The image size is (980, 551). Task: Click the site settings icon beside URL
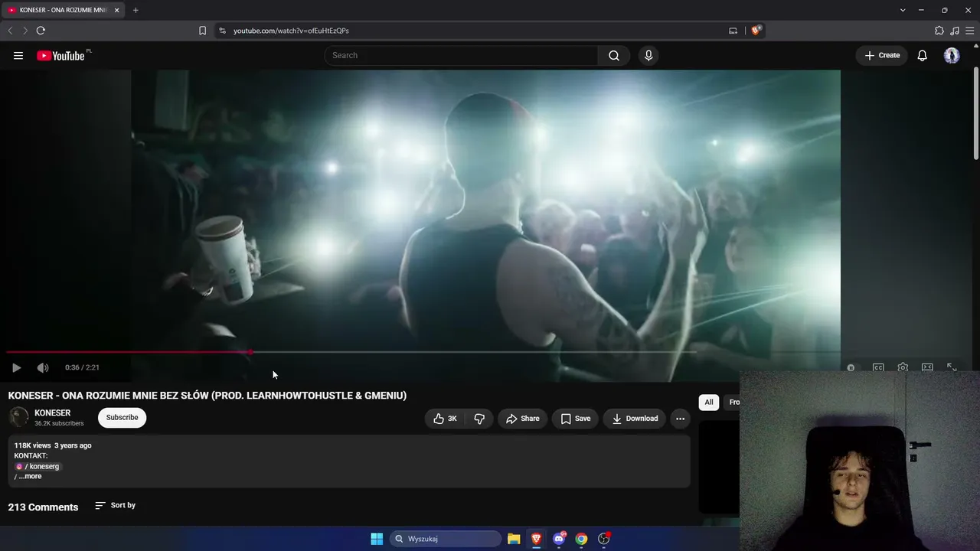[x=222, y=31]
